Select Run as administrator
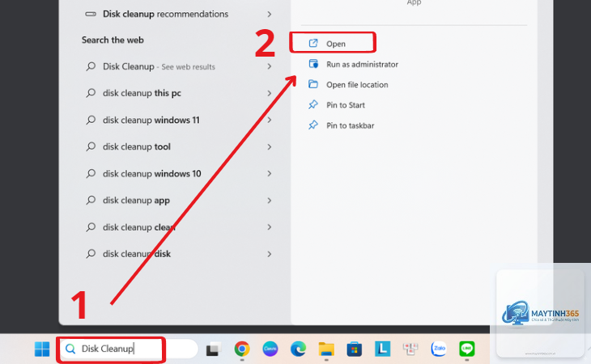Screen dimensions: 591x364 tap(362, 65)
